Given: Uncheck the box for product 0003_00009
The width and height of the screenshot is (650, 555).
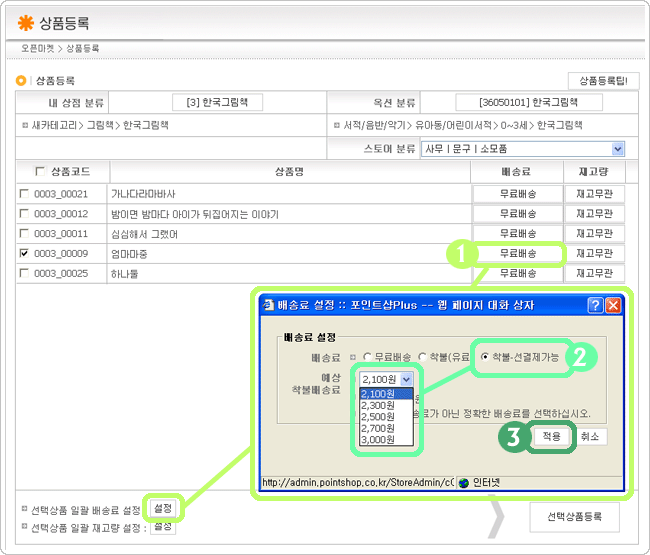Looking at the screenshot, I should pos(24,254).
